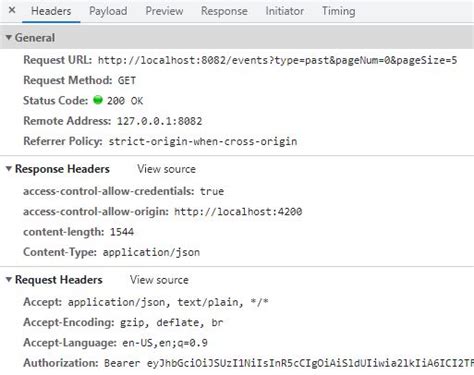Viewport: 474px width, 375px height.
Task: Open the Preview tab
Action: (164, 11)
